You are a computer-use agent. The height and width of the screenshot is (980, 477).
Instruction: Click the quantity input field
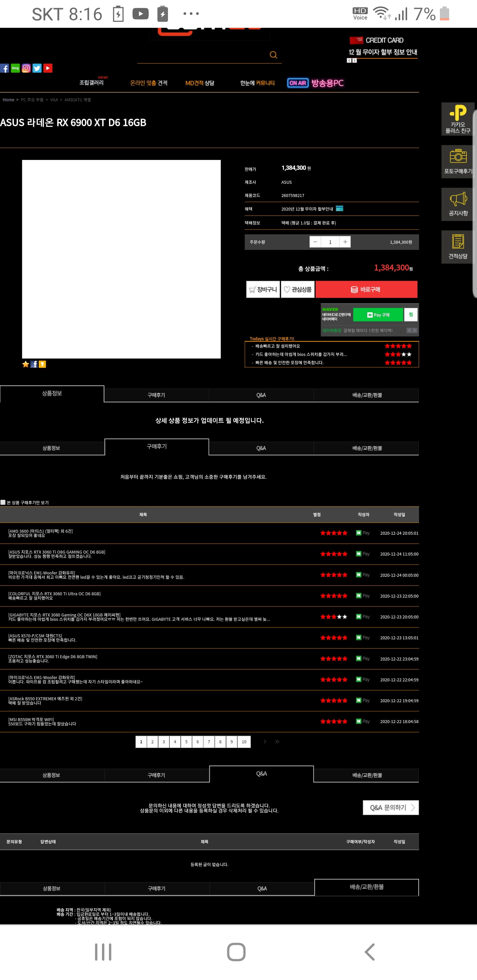(330, 242)
